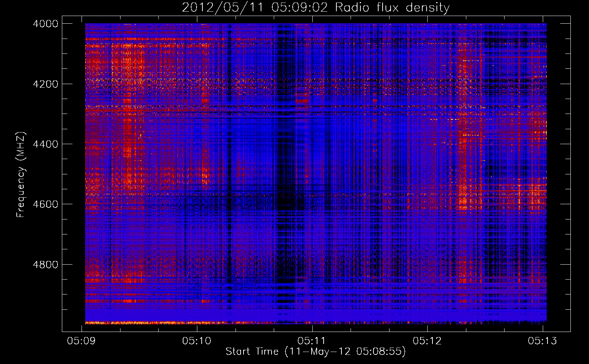The image size is (589, 364).
Task: Click the 4400 frequency axis label
Action: point(46,144)
